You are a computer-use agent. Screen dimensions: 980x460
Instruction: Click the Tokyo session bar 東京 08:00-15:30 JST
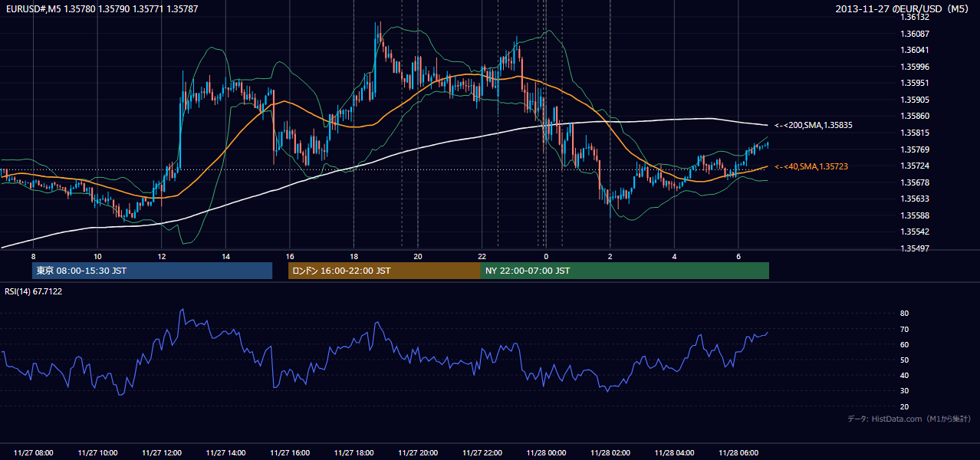(x=152, y=271)
